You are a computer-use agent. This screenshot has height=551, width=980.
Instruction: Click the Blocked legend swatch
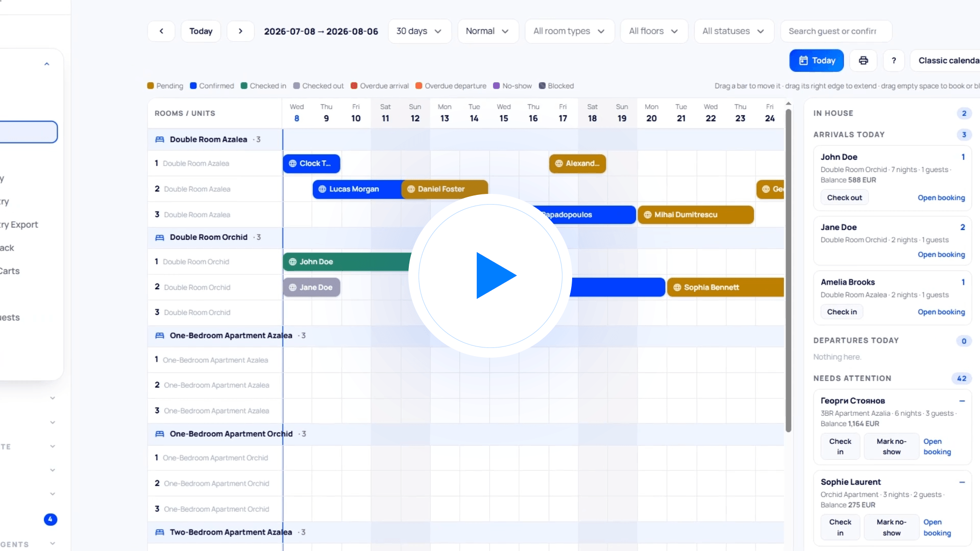click(543, 86)
